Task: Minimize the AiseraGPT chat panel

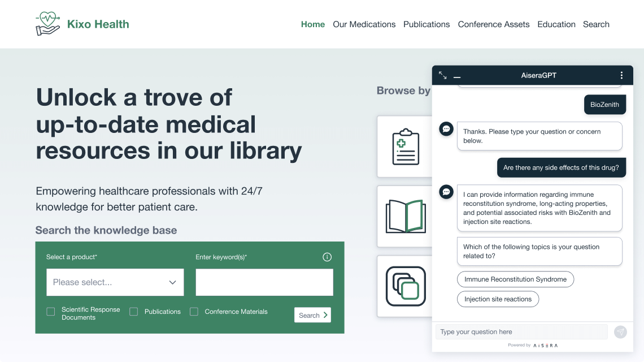Action: (456, 77)
